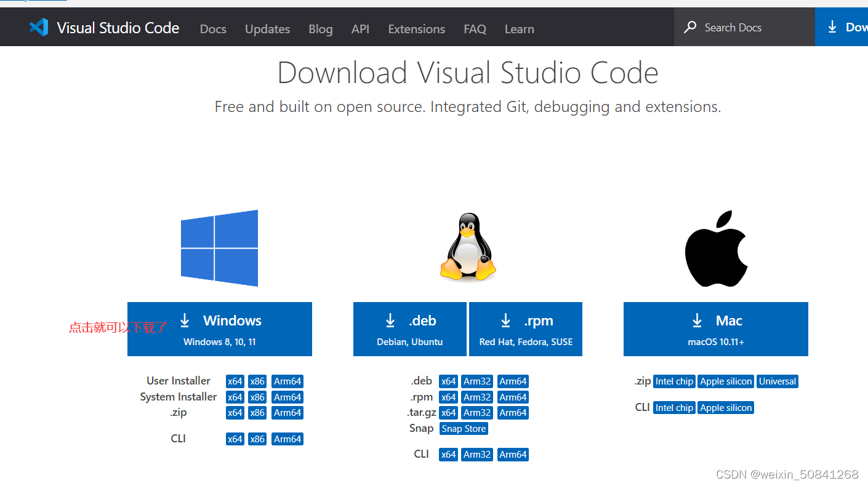Select Windows System Installer x86
This screenshot has height=486, width=868.
pos(257,397)
